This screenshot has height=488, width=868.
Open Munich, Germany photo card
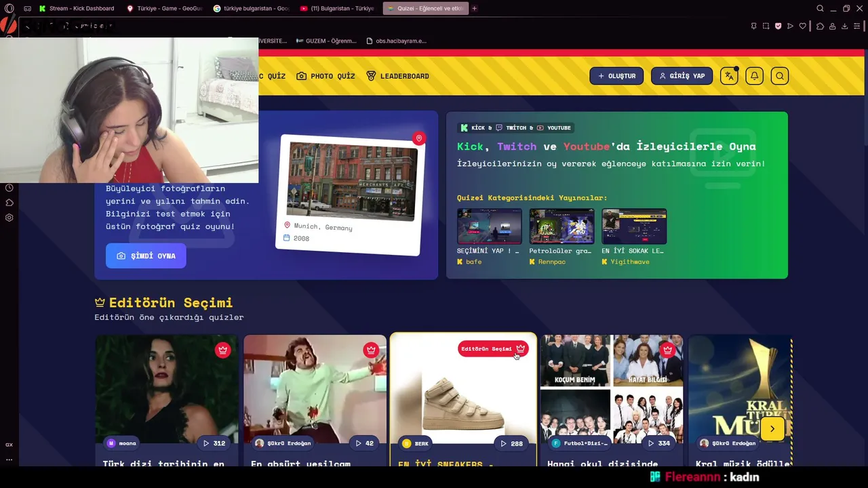(351, 195)
